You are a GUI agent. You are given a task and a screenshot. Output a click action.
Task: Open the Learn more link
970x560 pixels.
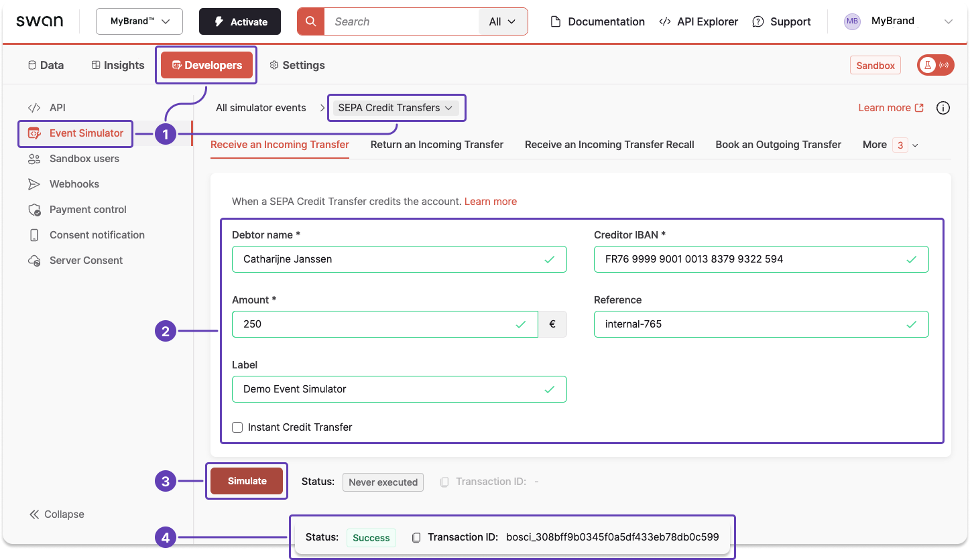point(490,201)
